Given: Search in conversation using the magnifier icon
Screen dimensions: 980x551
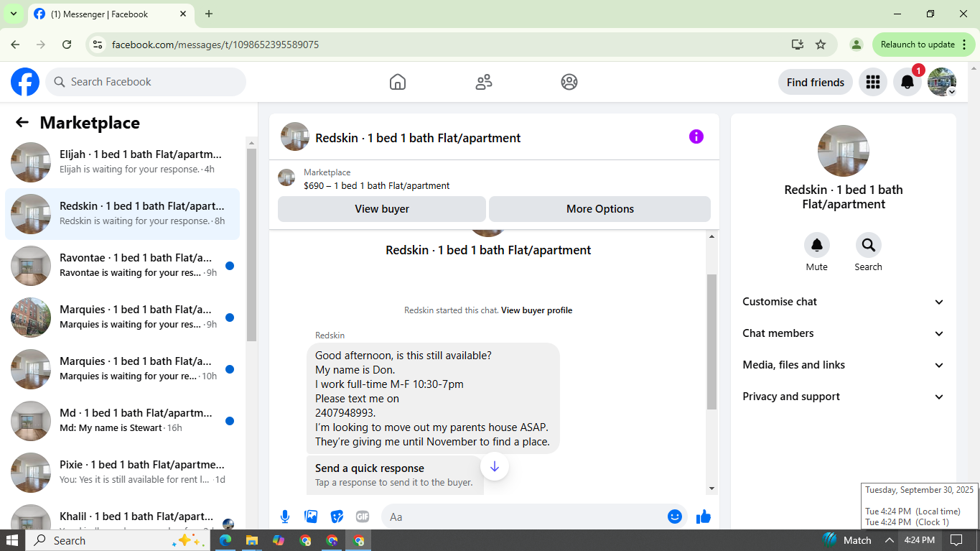Looking at the screenshot, I should coord(869,245).
